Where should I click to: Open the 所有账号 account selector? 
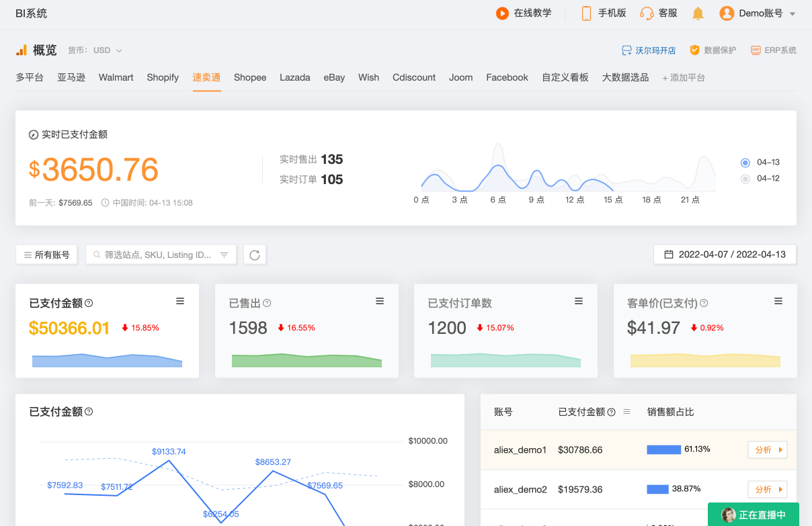pyautogui.click(x=46, y=255)
